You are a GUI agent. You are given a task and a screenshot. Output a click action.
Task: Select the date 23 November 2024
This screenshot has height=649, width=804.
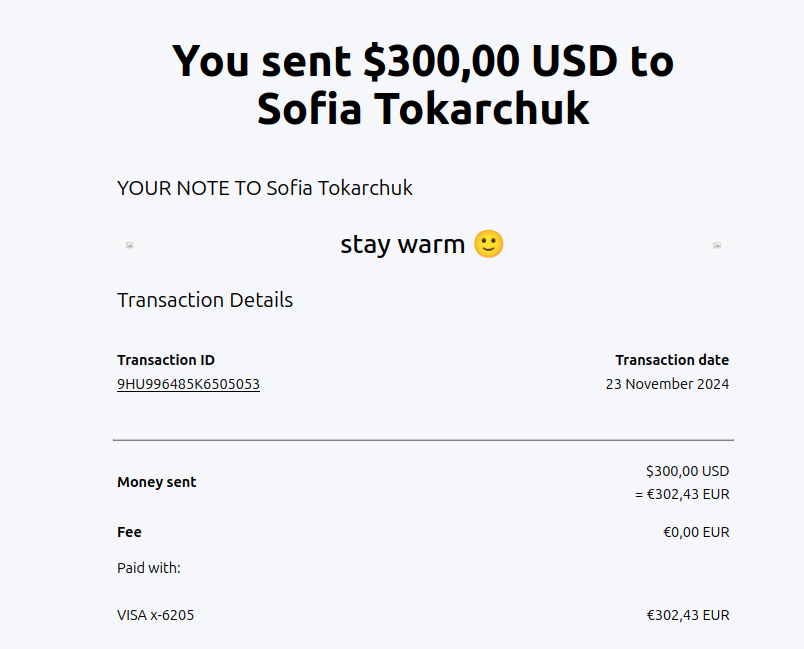point(667,384)
